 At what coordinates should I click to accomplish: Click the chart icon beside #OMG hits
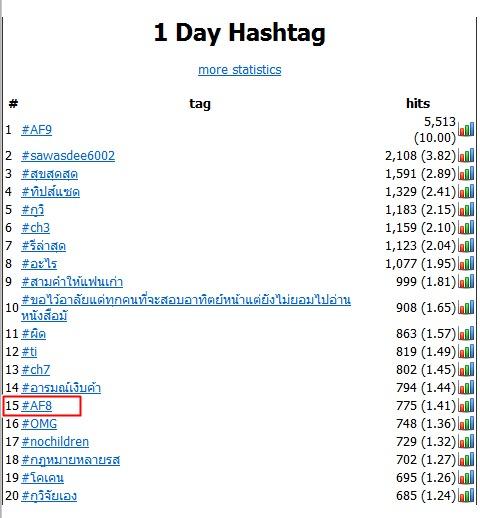(466, 423)
